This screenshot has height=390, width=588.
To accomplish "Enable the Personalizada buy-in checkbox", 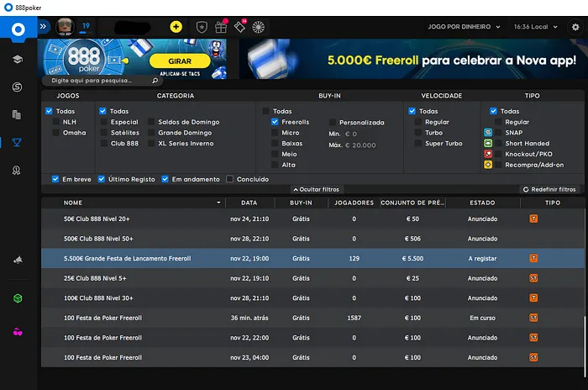I will click(333, 123).
